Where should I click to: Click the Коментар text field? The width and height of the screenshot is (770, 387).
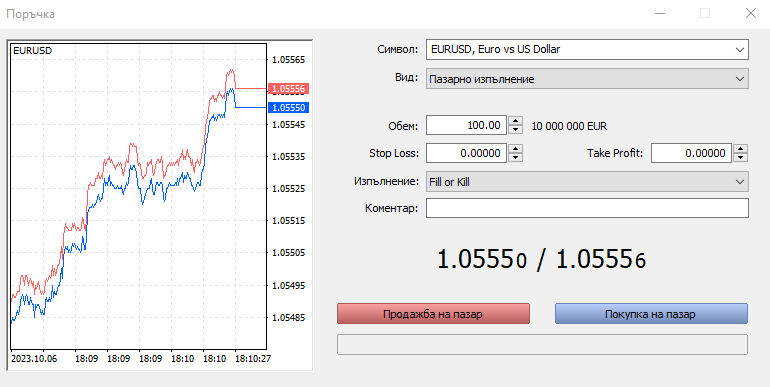coord(587,208)
